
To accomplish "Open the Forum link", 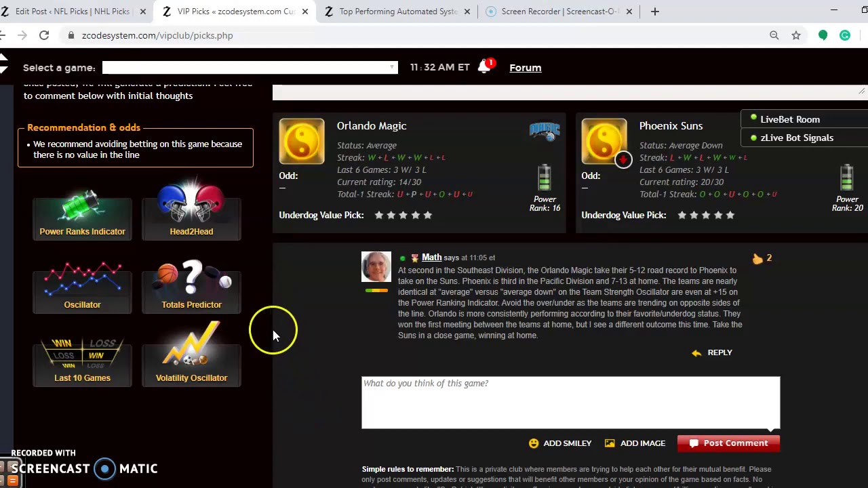I will tap(526, 68).
